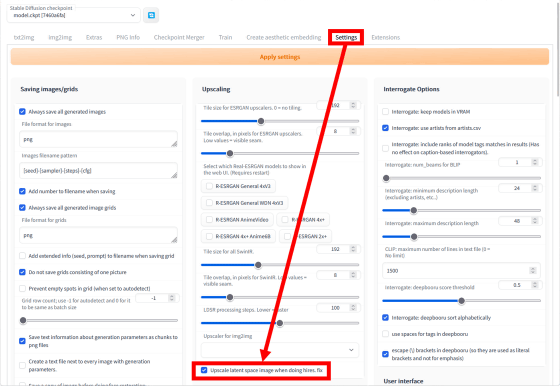Switch to the img2img tab

click(60, 37)
